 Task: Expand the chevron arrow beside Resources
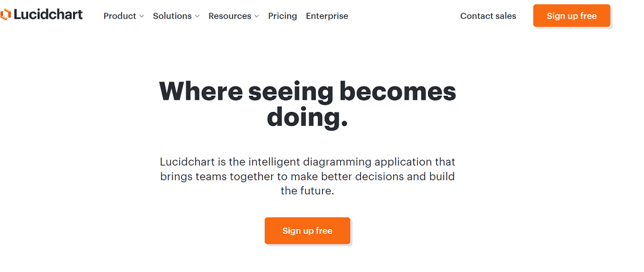click(x=257, y=16)
